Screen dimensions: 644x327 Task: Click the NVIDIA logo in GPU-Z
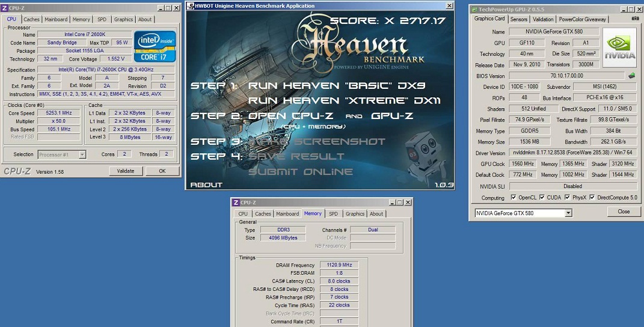pos(619,47)
